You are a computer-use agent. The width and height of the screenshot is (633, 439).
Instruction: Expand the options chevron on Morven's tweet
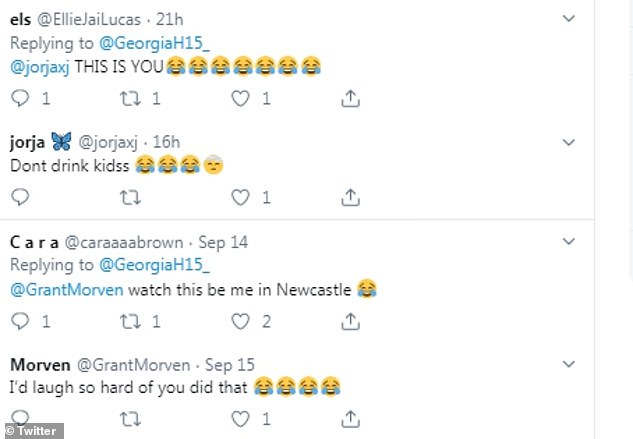tap(570, 364)
